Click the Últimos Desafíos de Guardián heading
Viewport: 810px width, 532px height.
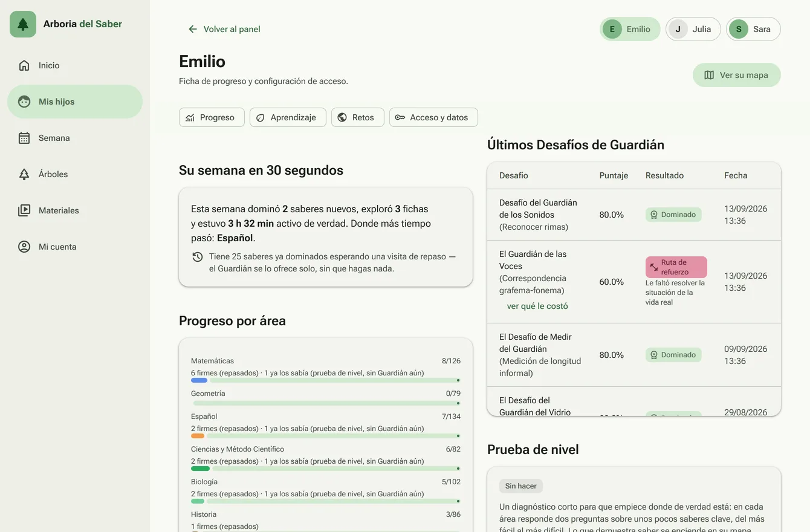tap(575, 144)
